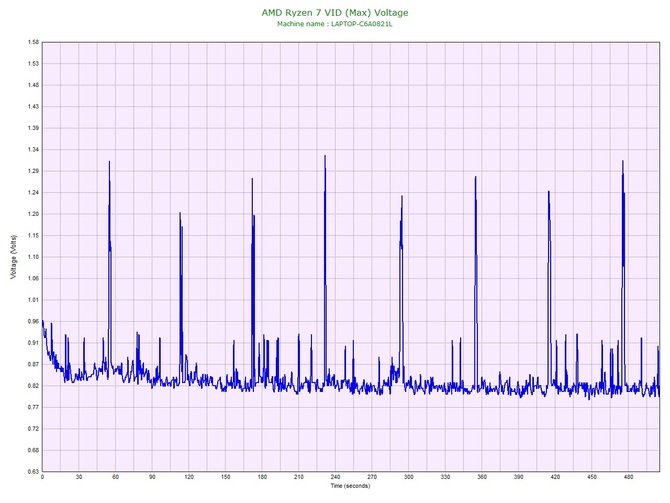Image resolution: width=670 pixels, height=503 pixels.
Task: Click the x-axis tick label 360
Action: (482, 477)
